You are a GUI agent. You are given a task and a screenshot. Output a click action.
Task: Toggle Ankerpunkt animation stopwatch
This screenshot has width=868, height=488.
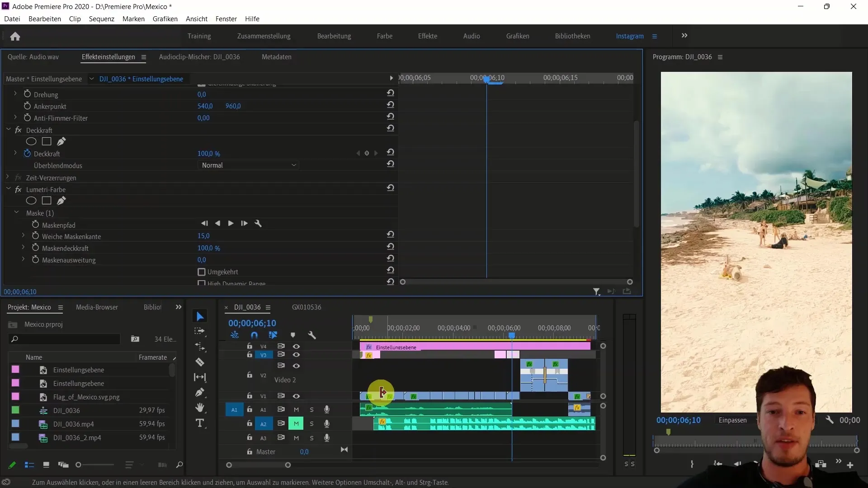[x=27, y=106]
